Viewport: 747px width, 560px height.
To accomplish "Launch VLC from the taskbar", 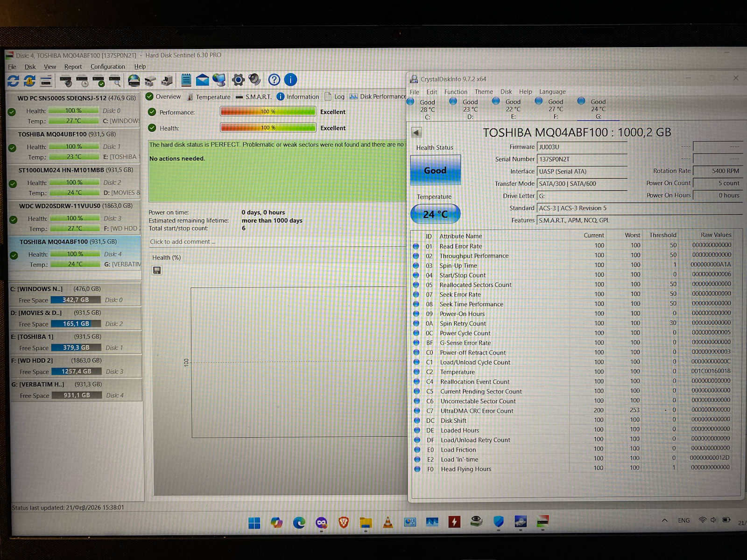I will click(388, 522).
